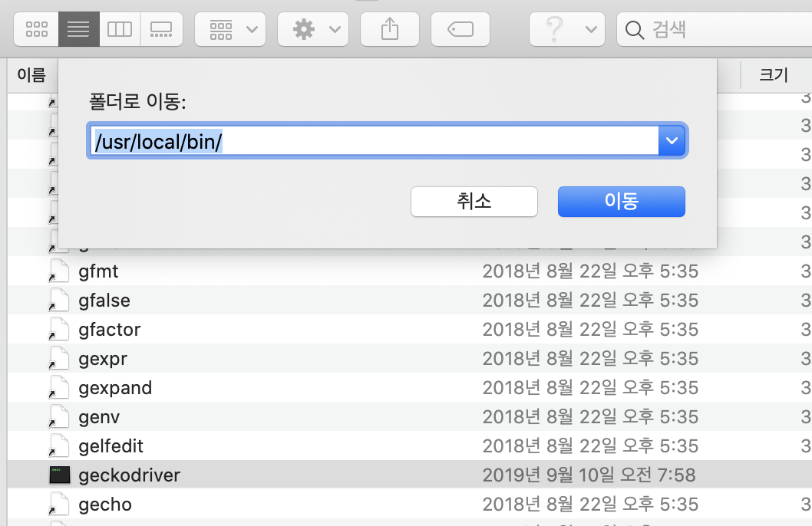Screen dimensions: 812x526
Task: Select the gecho file row
Action: 410,505
